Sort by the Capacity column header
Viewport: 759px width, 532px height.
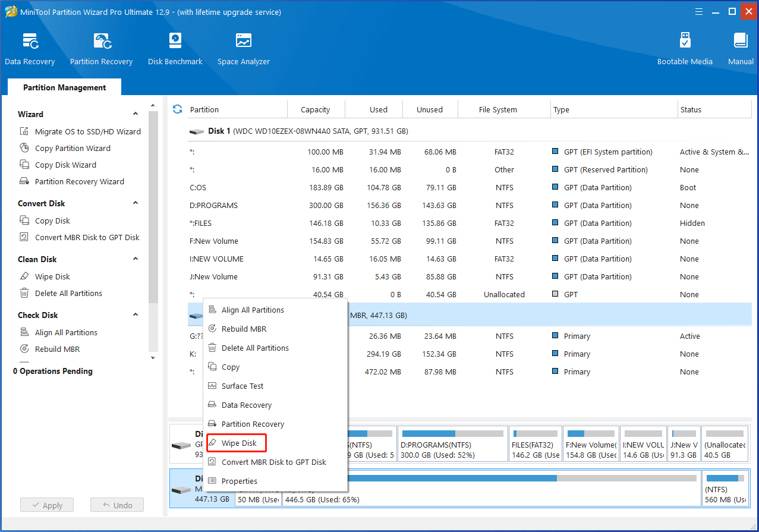pos(316,109)
